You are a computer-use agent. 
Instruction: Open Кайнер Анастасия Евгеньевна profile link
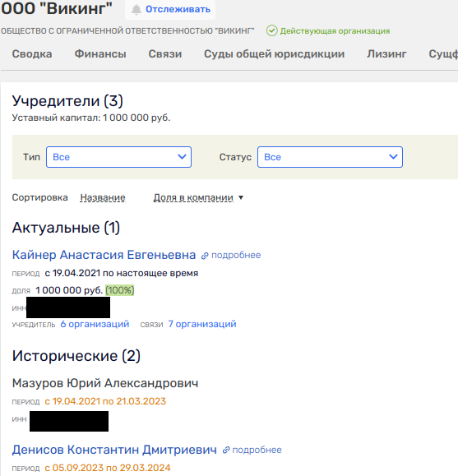click(x=104, y=255)
